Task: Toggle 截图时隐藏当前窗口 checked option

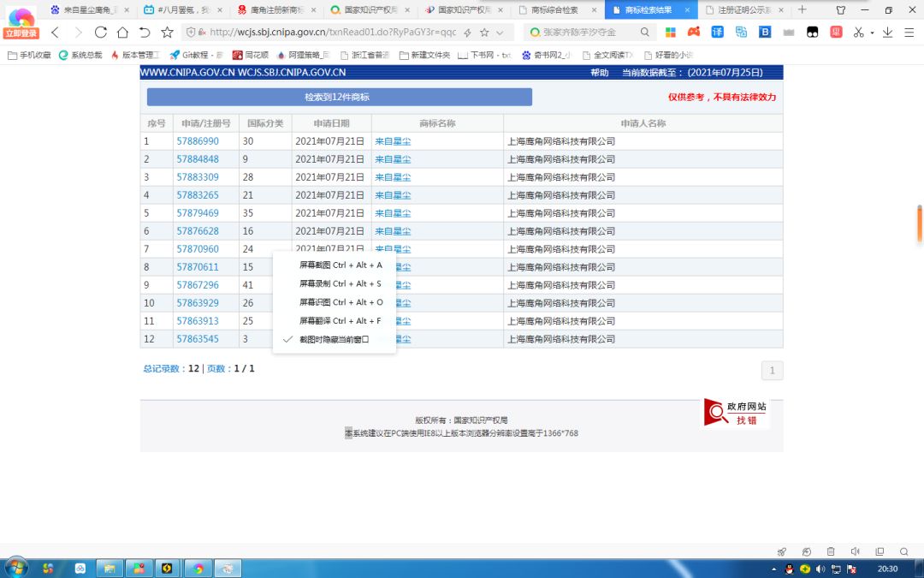Action: click(x=335, y=339)
